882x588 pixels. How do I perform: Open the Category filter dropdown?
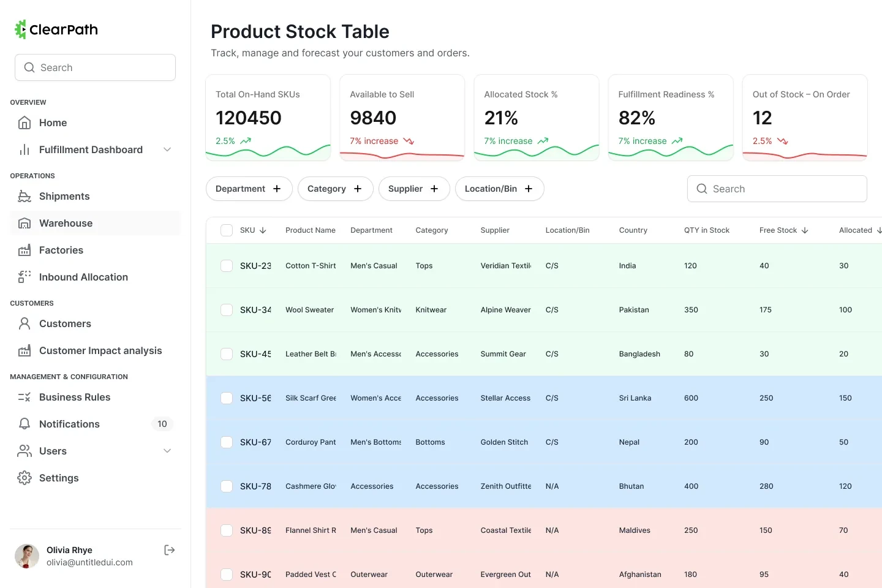[x=335, y=189]
